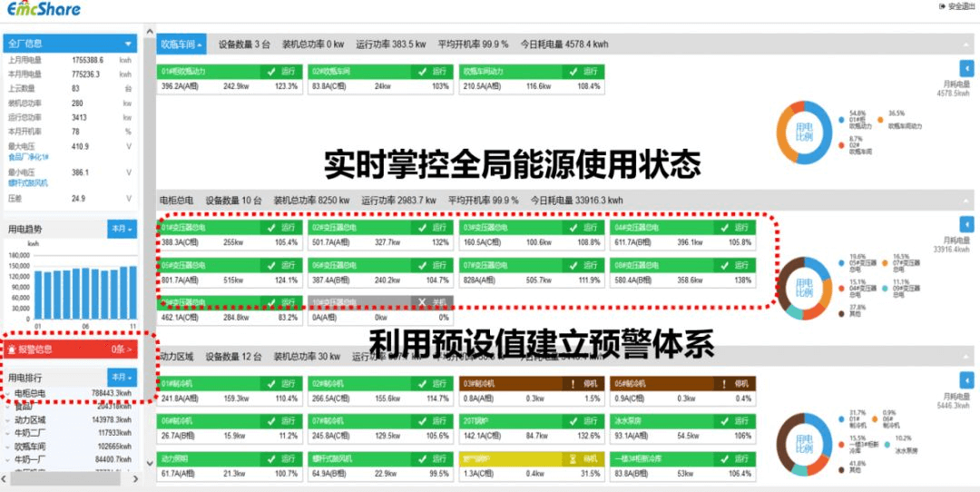Click the running checkmark on 05#变压器总电 card
980x492 pixels.
pos(271,265)
